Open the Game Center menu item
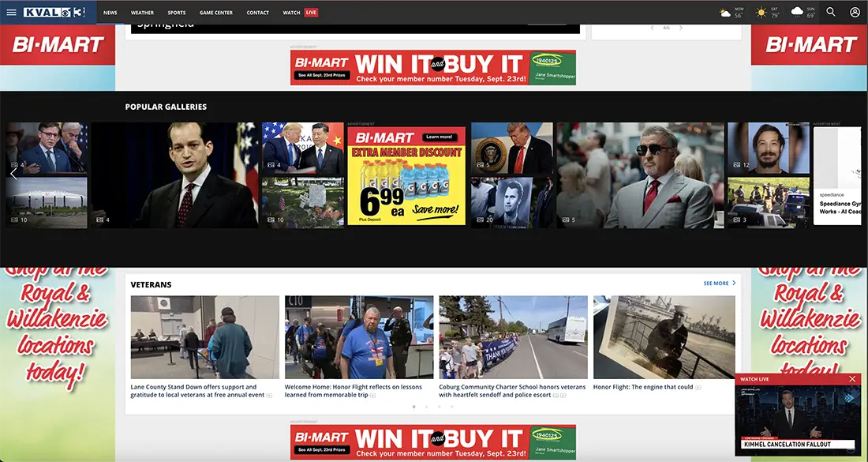 point(216,12)
